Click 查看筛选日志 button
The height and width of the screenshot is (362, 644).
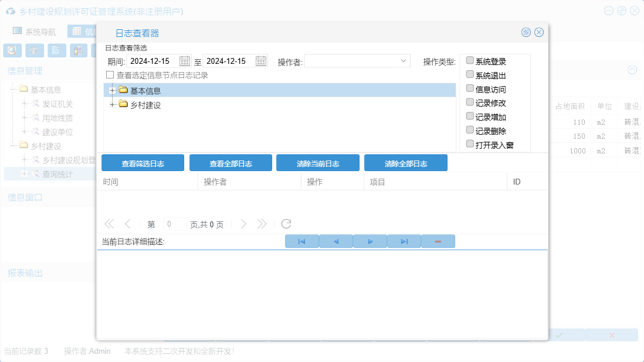click(x=143, y=163)
